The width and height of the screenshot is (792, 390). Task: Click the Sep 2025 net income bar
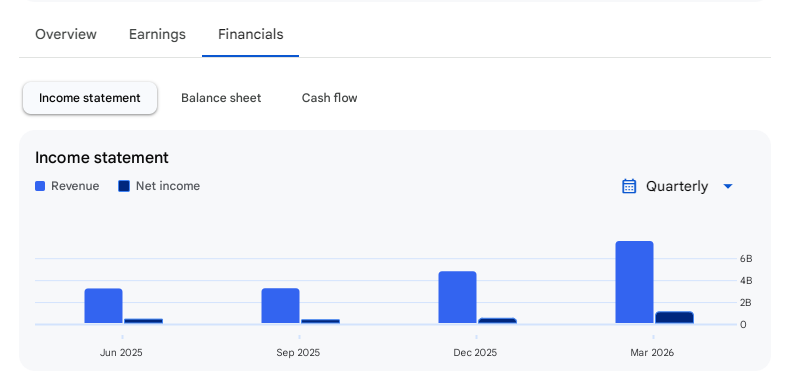(320, 322)
